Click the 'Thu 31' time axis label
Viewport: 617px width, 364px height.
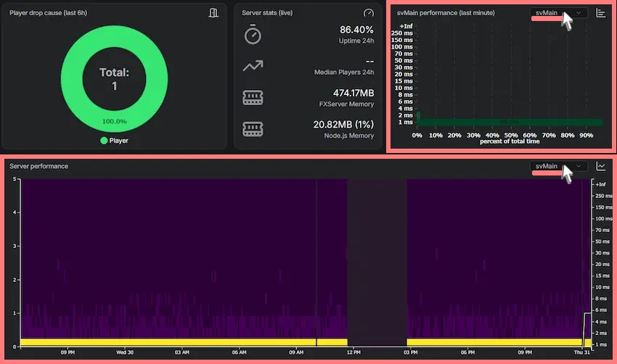[x=581, y=352]
